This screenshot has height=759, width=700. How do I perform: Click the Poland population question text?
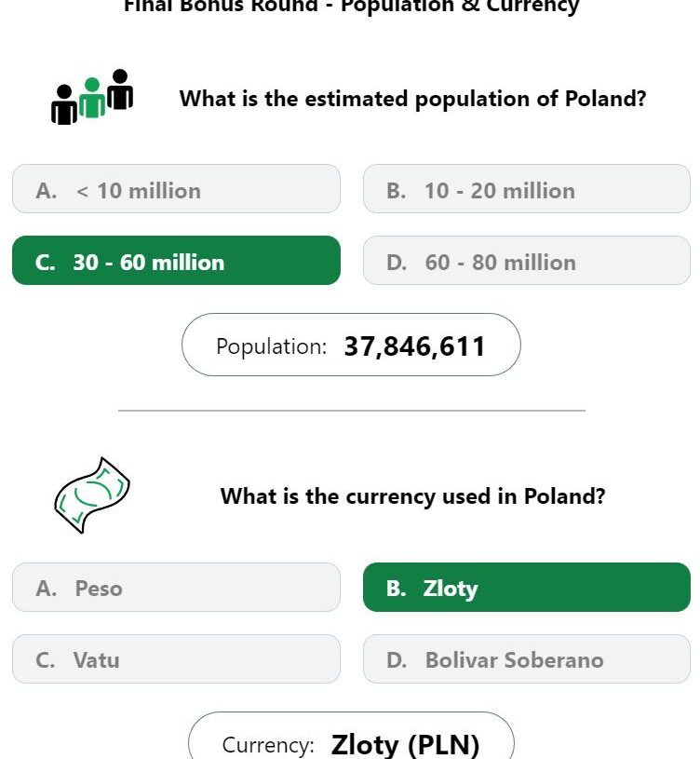click(x=412, y=99)
